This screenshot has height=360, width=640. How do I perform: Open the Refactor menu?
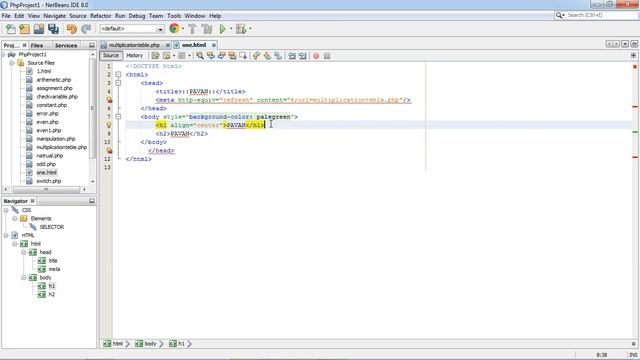pyautogui.click(x=100, y=16)
